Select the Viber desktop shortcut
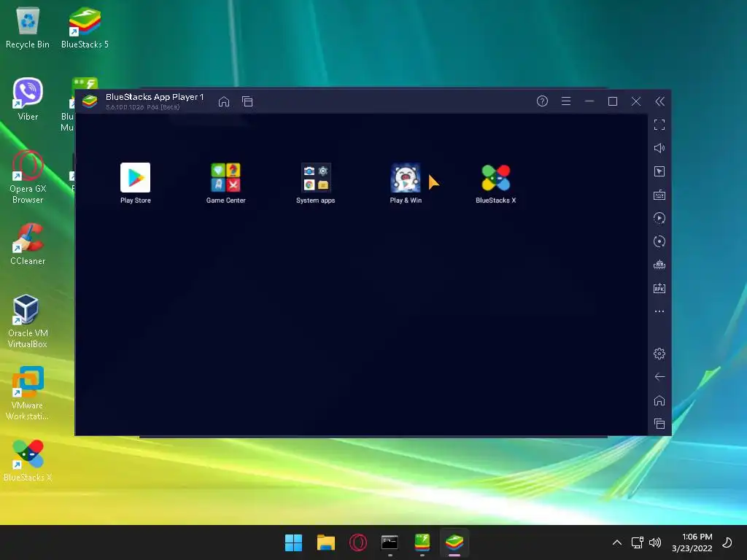This screenshot has height=560, width=747. tap(28, 99)
